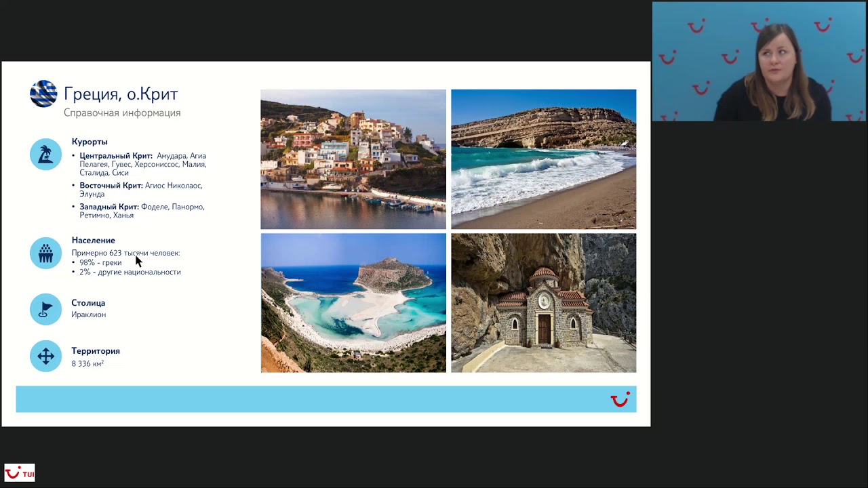Click the subtitle Справочная информация
The height and width of the screenshot is (488, 868).
122,113
